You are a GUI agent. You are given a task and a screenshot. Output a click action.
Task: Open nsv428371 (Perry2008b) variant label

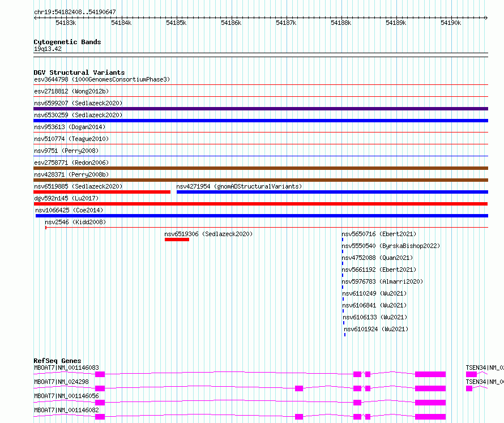71,174
